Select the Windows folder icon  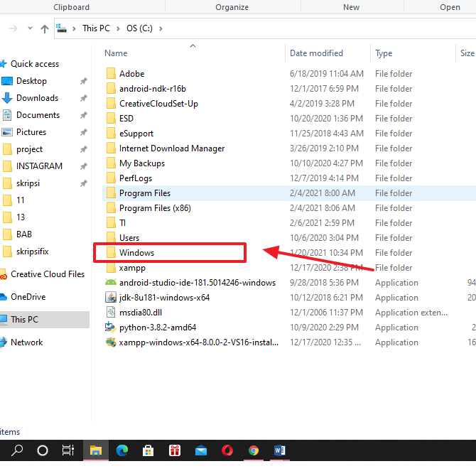[111, 252]
